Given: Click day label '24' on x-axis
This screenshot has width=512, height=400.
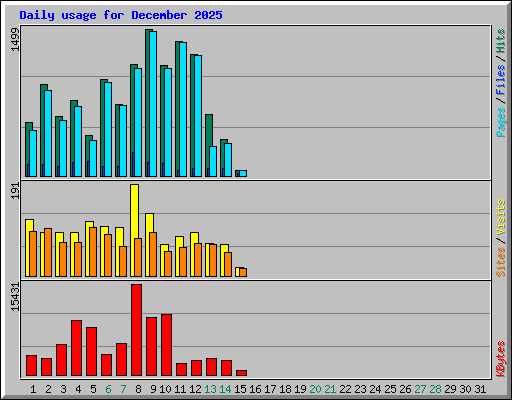Looking at the screenshot, I should click(x=375, y=389).
